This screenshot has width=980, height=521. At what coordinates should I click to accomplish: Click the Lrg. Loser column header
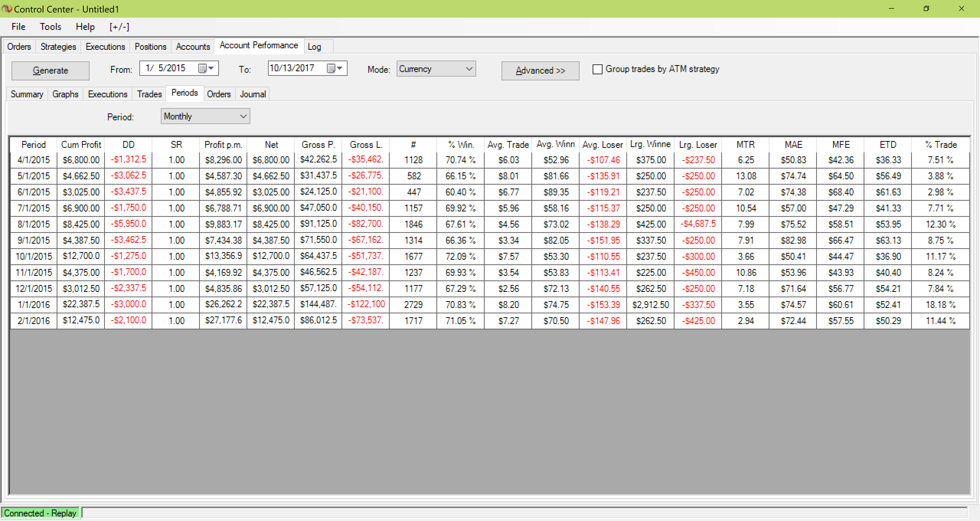[698, 145]
